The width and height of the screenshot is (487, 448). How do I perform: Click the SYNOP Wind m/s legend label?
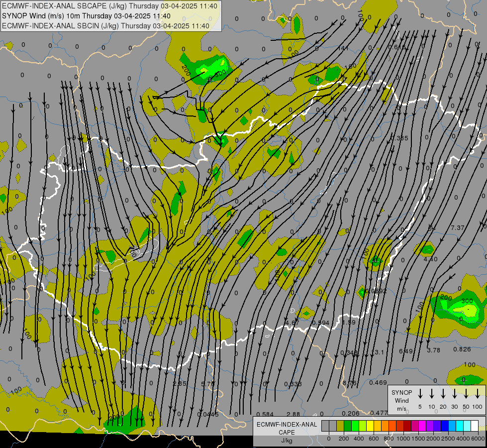pyautogui.click(x=401, y=400)
